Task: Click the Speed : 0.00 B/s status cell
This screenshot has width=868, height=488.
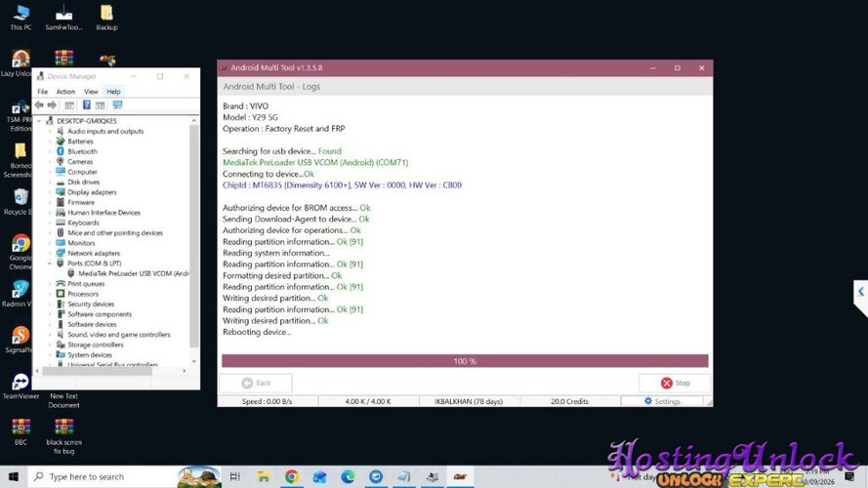Action: 267,402
